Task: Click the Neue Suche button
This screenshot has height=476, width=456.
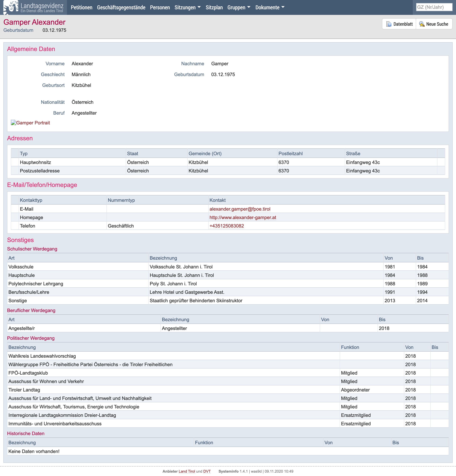Action: [434, 24]
